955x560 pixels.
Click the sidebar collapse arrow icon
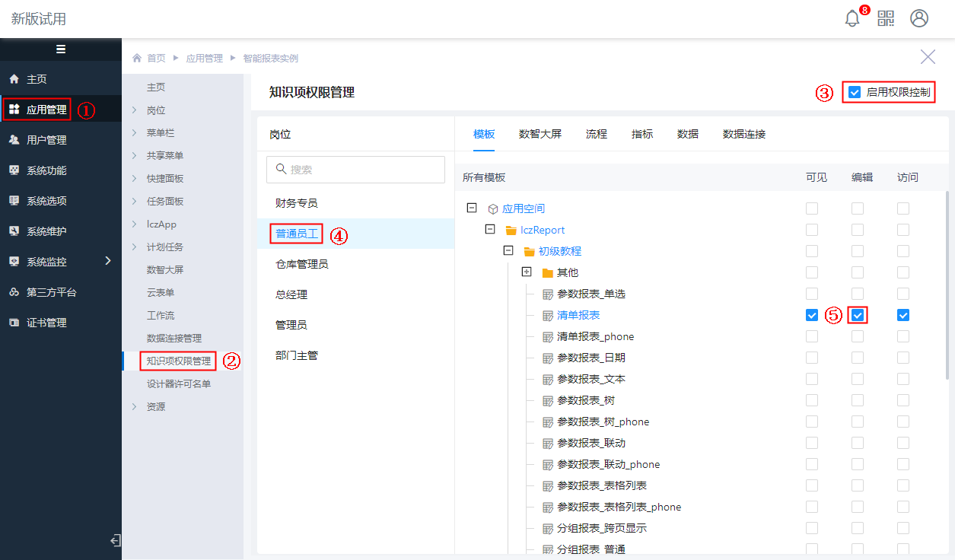point(115,540)
